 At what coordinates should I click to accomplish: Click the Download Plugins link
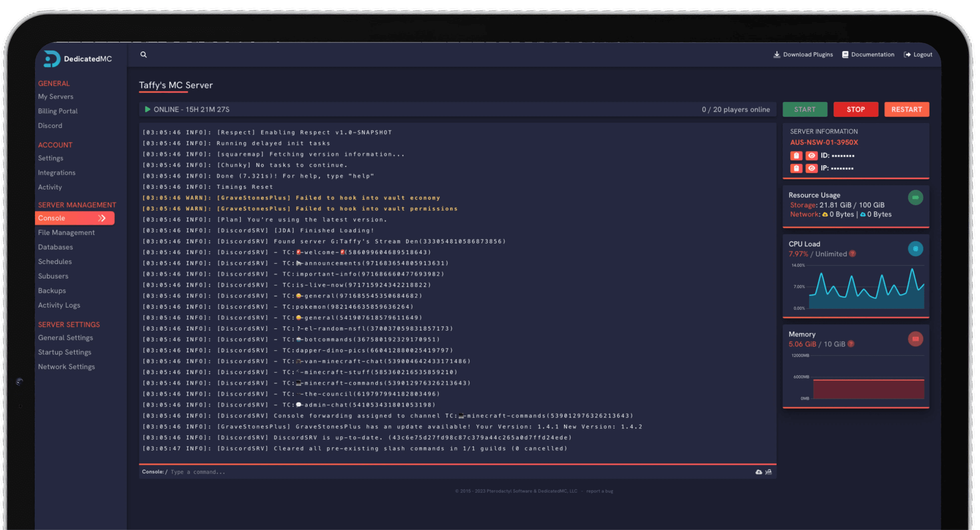pyautogui.click(x=803, y=55)
